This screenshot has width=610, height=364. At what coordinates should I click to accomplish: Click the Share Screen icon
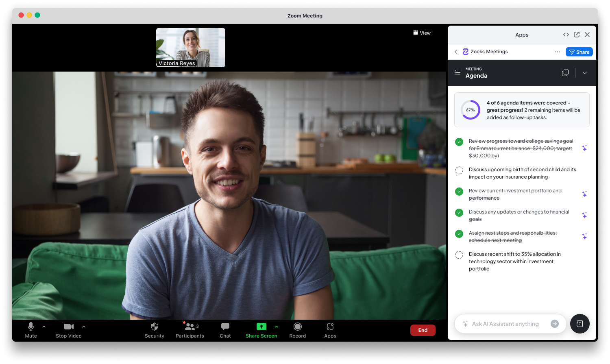point(261,327)
